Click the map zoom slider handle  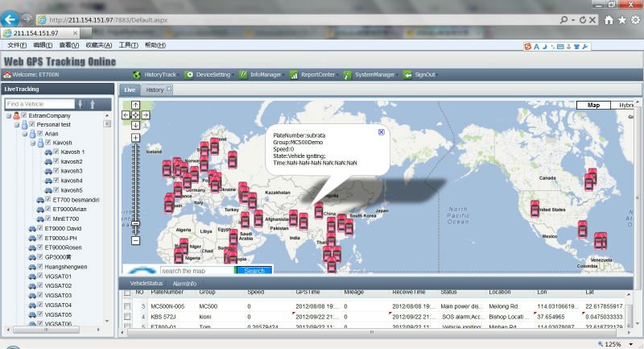pyautogui.click(x=135, y=223)
